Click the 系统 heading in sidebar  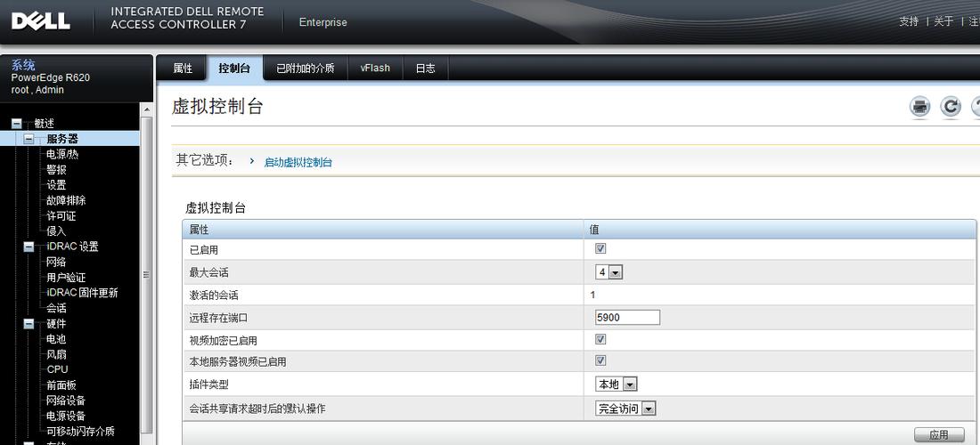pos(23,66)
